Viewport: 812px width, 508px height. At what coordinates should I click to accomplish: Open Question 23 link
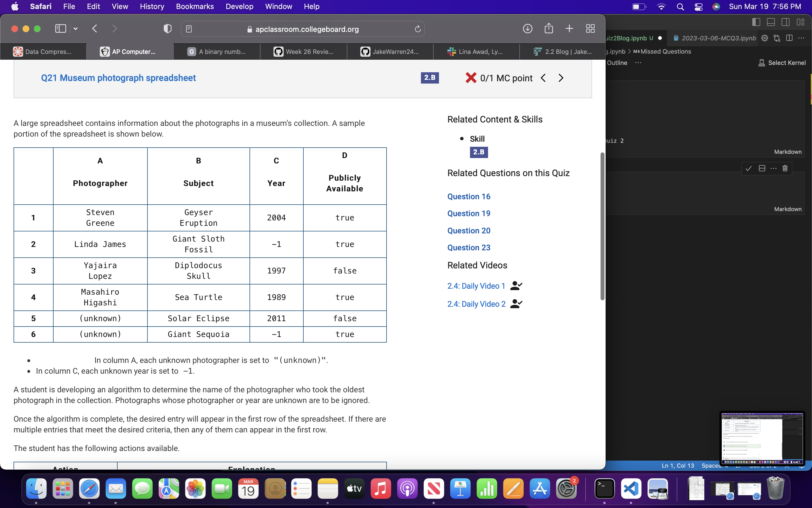pyautogui.click(x=469, y=248)
